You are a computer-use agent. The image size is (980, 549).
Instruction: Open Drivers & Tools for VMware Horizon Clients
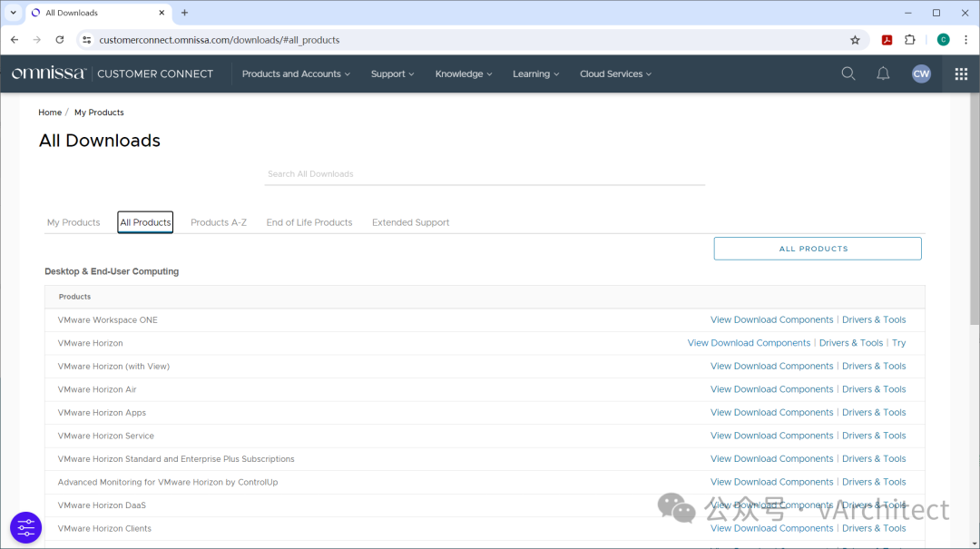point(874,528)
